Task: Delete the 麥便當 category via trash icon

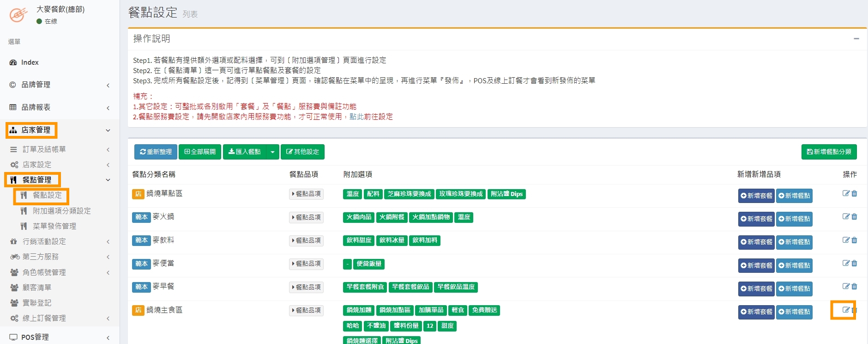Action: tap(854, 264)
